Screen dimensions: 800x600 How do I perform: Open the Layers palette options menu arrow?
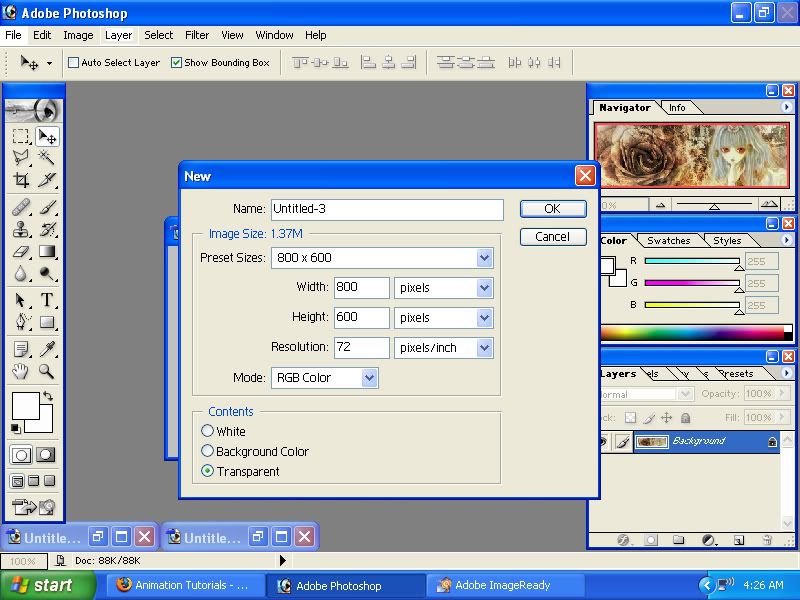point(786,373)
